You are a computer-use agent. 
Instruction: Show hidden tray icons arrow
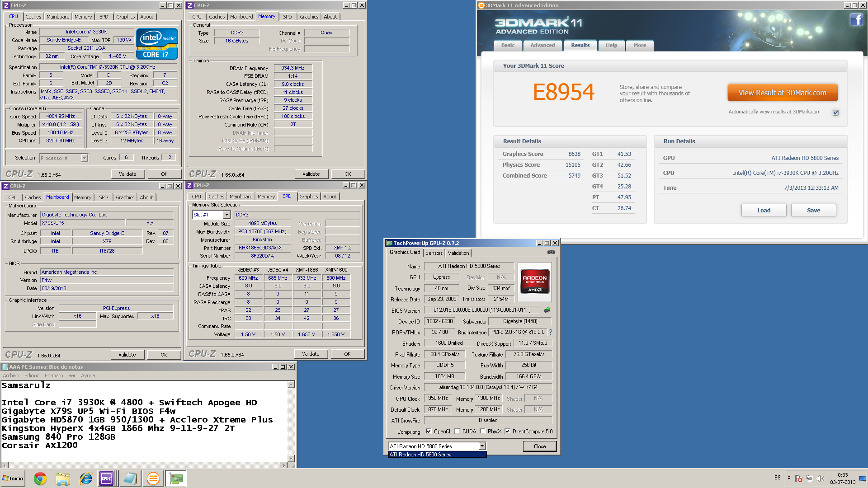(x=789, y=478)
